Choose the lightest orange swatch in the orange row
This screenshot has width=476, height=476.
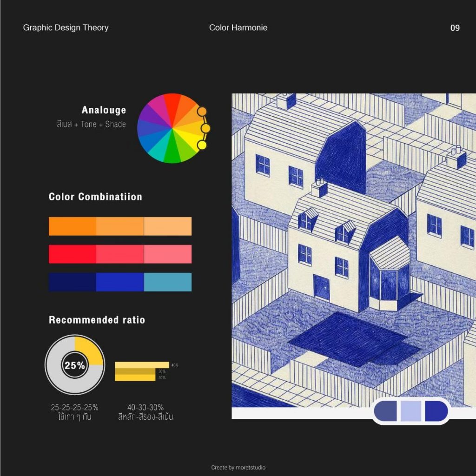point(168,226)
